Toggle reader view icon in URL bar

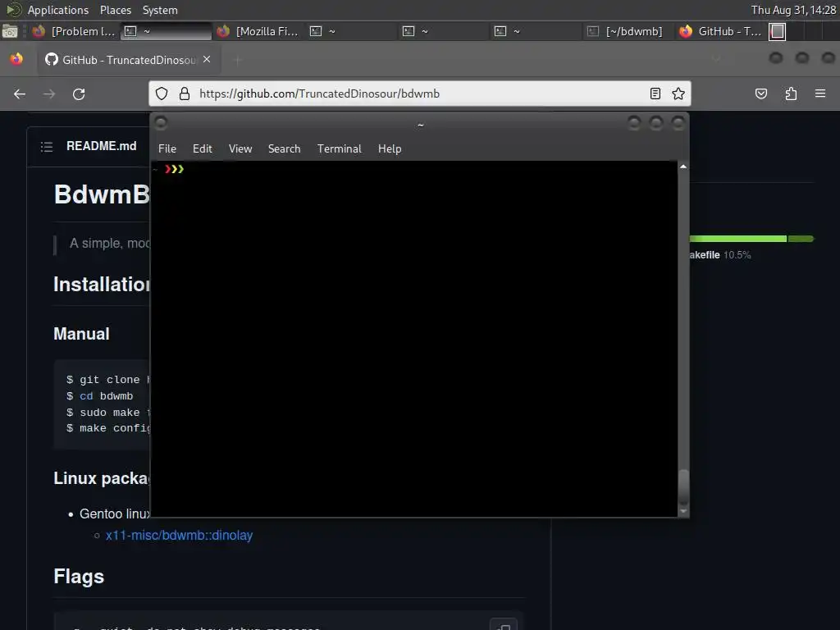coord(655,94)
